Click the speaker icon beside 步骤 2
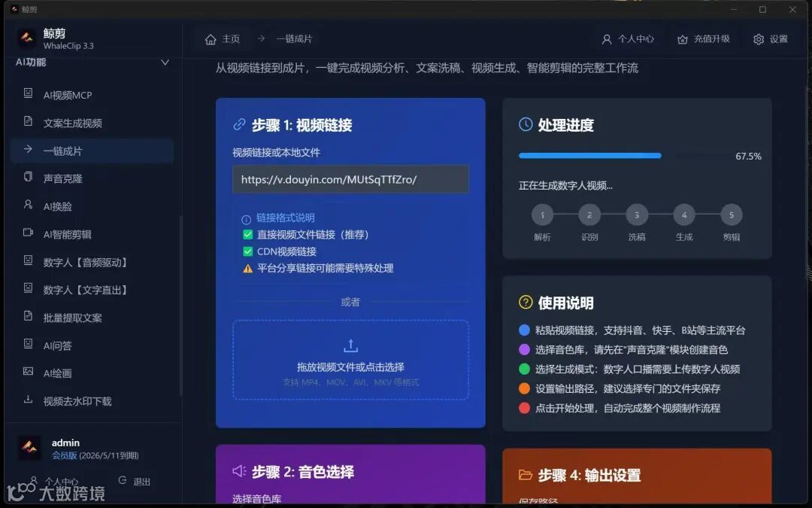 239,471
